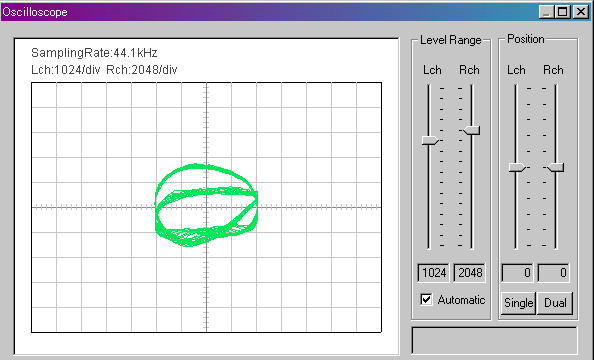Click the Rch:2048/div scale label
Viewport: 594px width, 360px height.
[142, 70]
